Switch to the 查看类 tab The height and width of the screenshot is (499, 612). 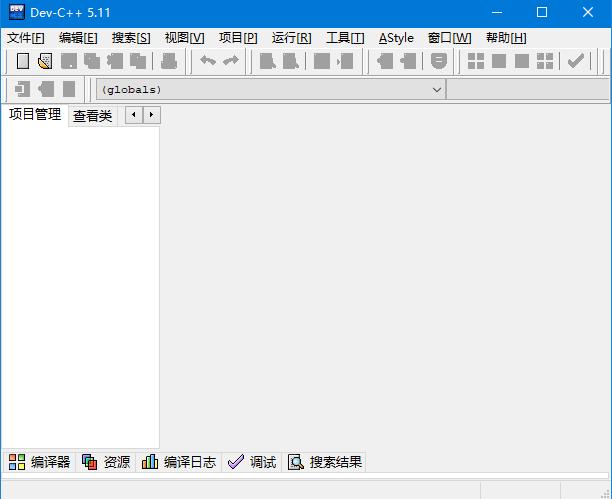[x=93, y=116]
